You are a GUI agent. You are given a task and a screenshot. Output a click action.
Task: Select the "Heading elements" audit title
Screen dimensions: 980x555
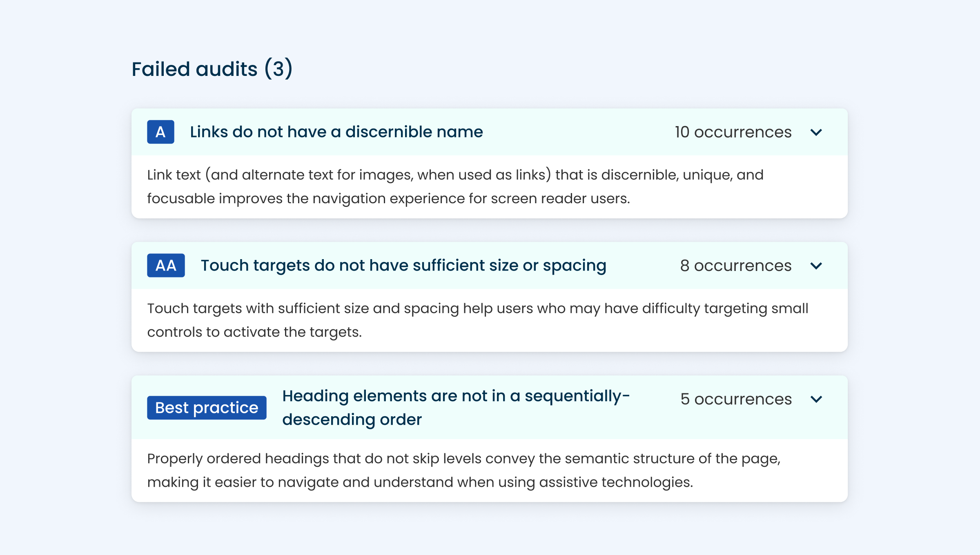455,407
